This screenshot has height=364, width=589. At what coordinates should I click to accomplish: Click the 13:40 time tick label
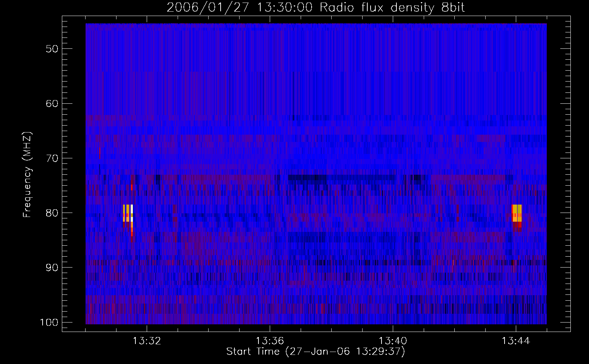(x=393, y=341)
